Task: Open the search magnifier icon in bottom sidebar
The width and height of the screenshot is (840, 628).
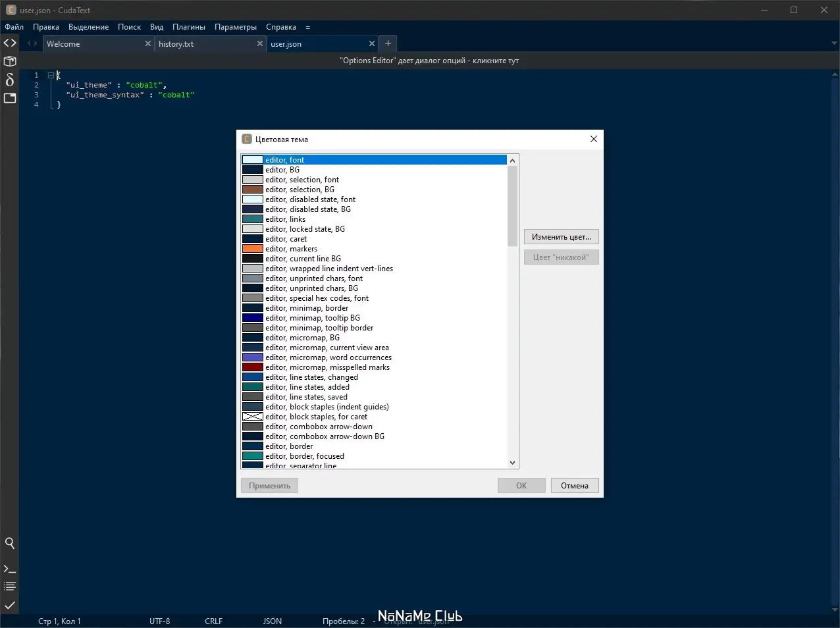Action: pyautogui.click(x=9, y=543)
